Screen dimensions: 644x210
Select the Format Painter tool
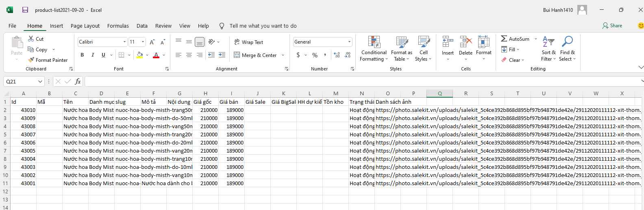coord(48,60)
